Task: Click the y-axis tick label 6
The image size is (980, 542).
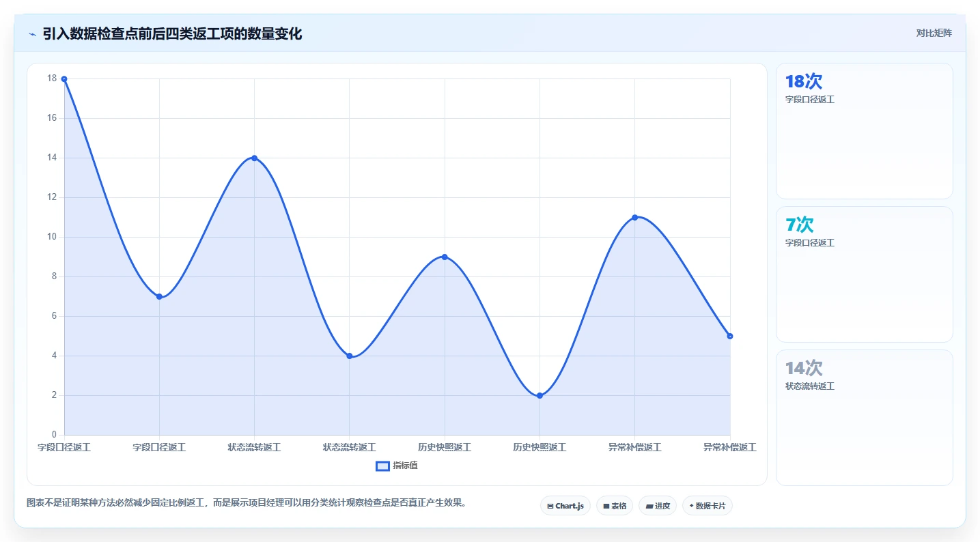Action: pyautogui.click(x=54, y=316)
